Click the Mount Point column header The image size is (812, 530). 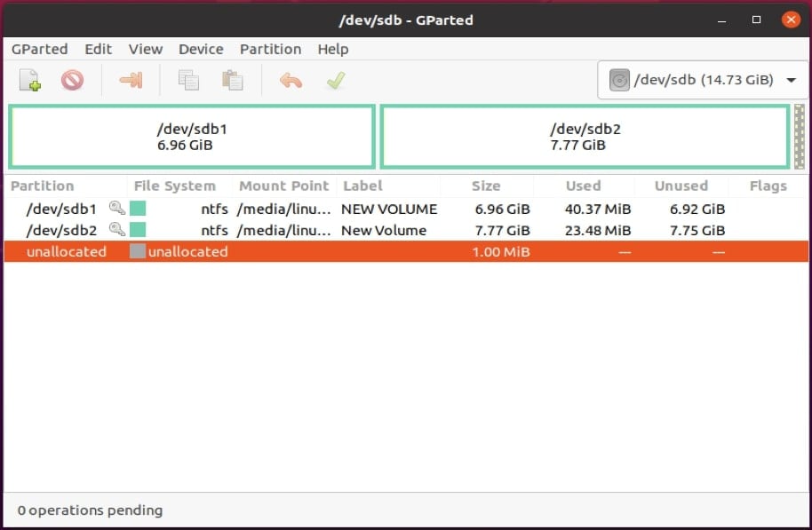point(283,186)
